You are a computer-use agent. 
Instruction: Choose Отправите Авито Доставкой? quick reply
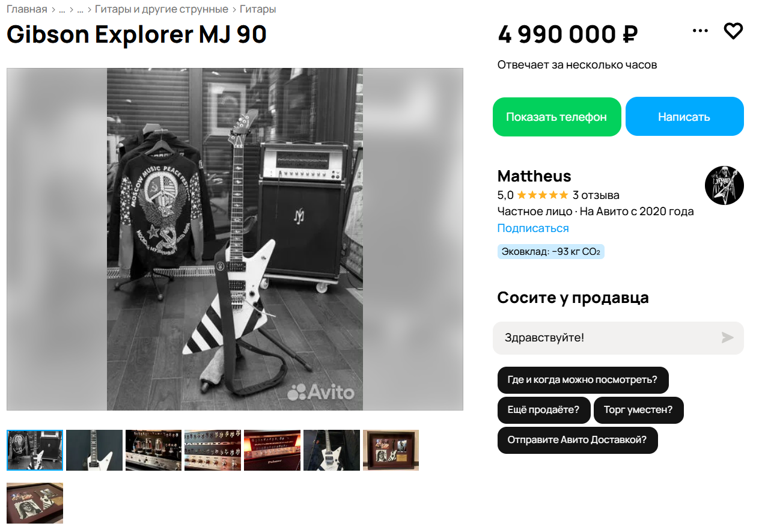[x=577, y=440]
